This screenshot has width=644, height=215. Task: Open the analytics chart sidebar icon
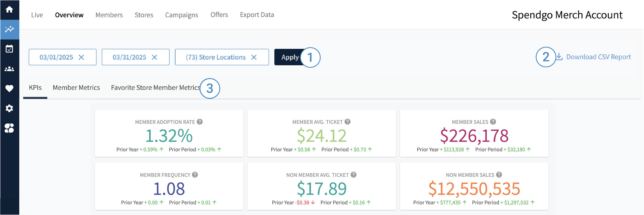(x=9, y=29)
